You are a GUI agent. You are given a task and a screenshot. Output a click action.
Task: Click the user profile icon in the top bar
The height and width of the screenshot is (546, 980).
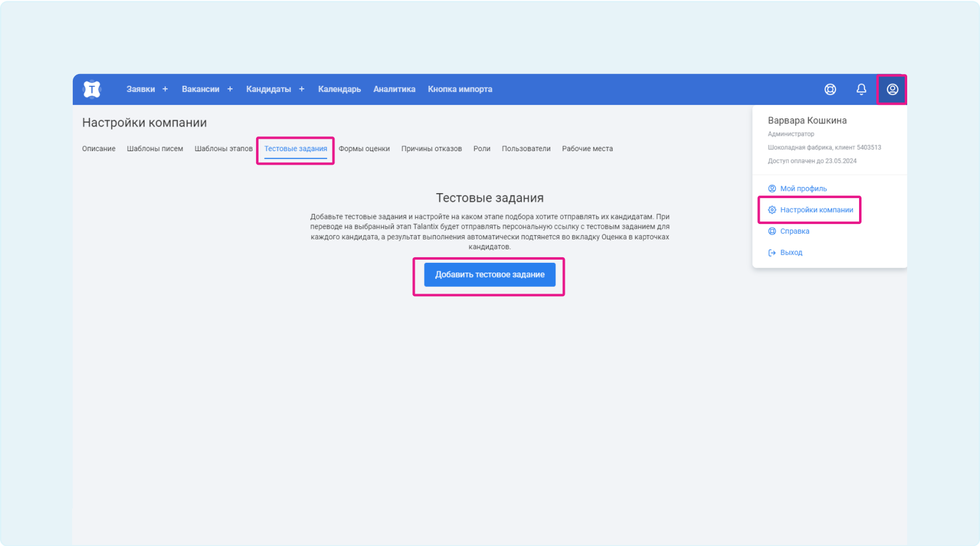(892, 89)
